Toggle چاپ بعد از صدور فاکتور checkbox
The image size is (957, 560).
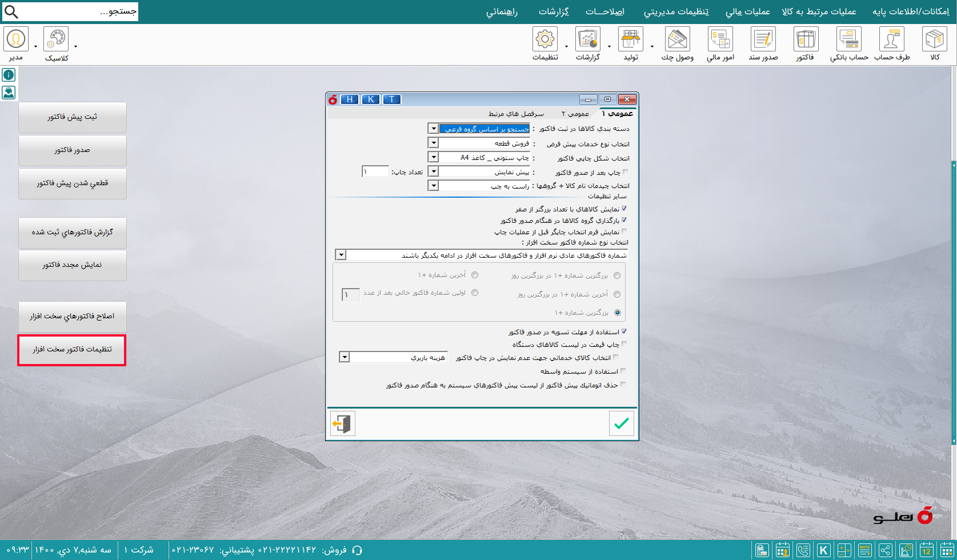(x=625, y=172)
